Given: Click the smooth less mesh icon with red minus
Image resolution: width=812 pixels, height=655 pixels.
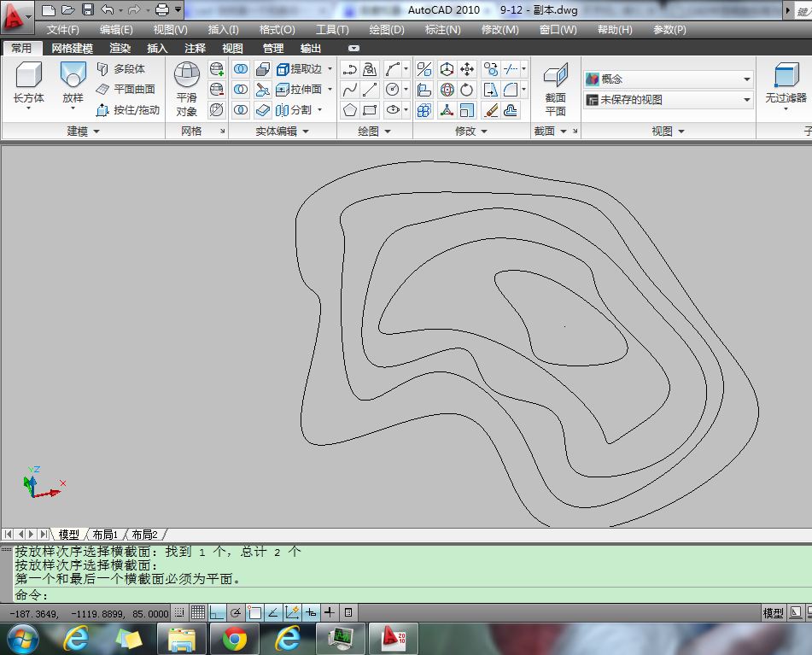Looking at the screenshot, I should (217, 90).
